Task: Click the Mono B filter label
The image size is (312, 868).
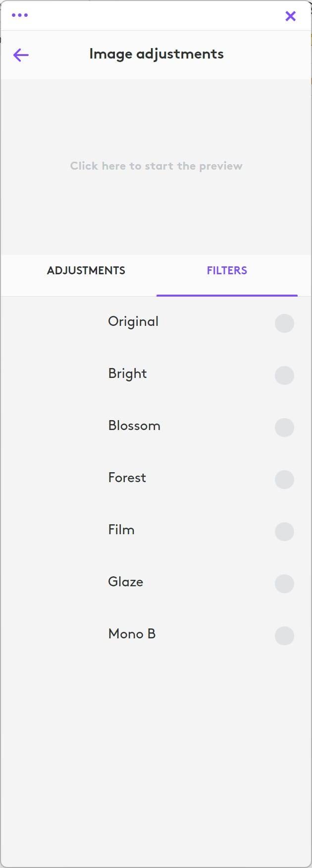Action: [132, 634]
